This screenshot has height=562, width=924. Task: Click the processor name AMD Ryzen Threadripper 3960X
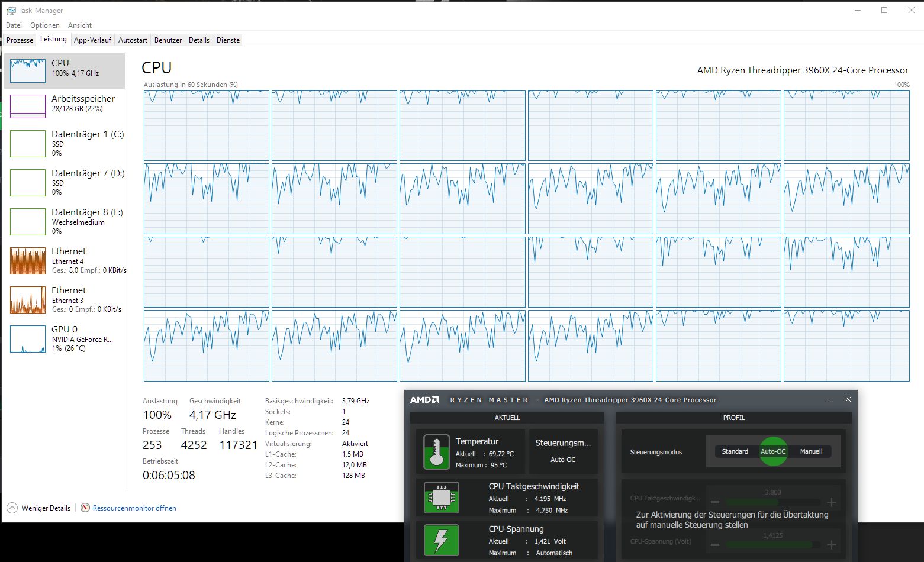pos(803,70)
